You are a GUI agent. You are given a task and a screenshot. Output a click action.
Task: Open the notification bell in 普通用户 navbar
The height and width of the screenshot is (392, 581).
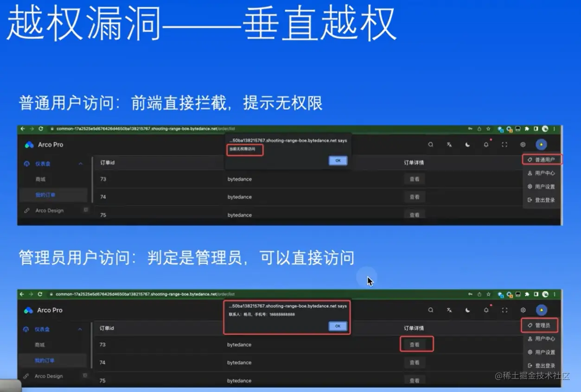[x=486, y=145]
